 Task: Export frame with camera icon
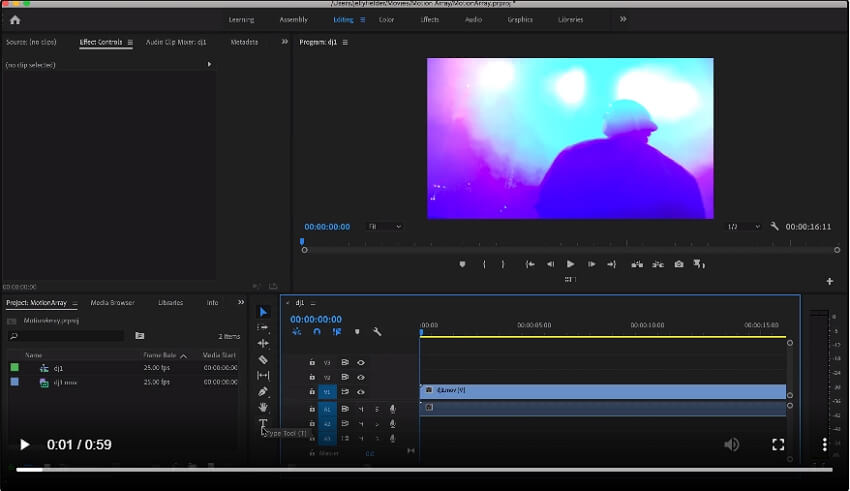679,264
